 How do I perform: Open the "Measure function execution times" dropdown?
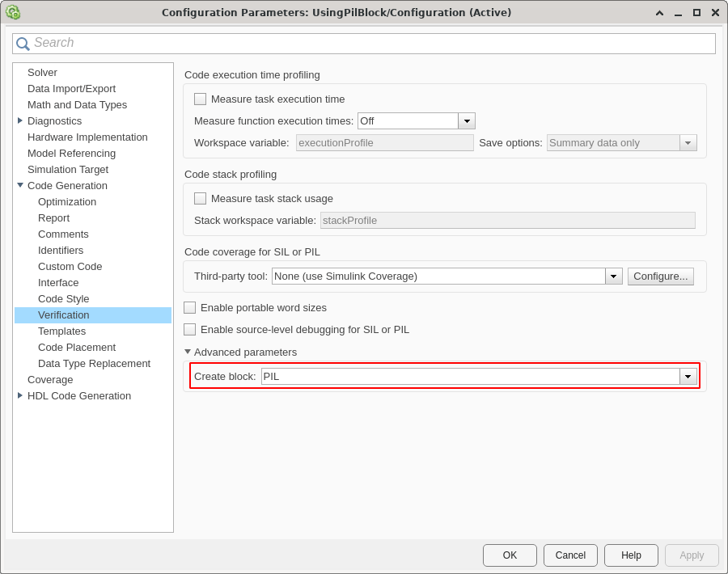(467, 120)
